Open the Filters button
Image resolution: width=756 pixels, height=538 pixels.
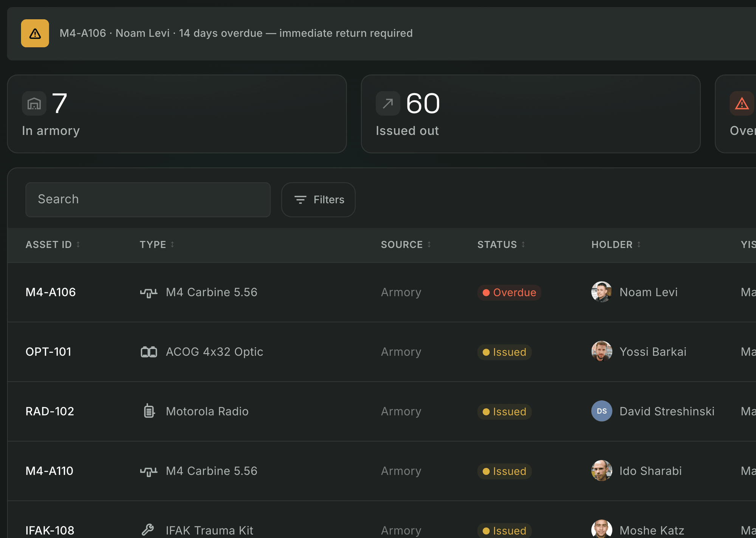318,200
